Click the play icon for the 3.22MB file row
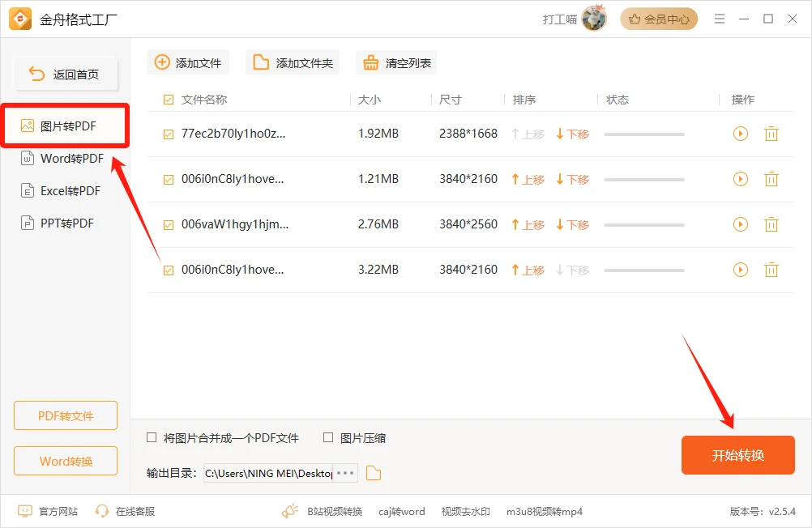 point(741,270)
